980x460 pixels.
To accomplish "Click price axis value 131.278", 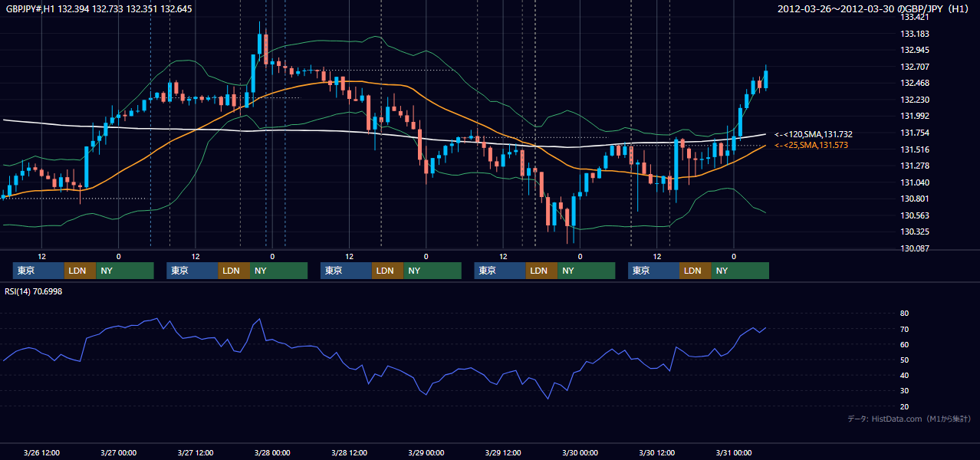I will [x=915, y=166].
